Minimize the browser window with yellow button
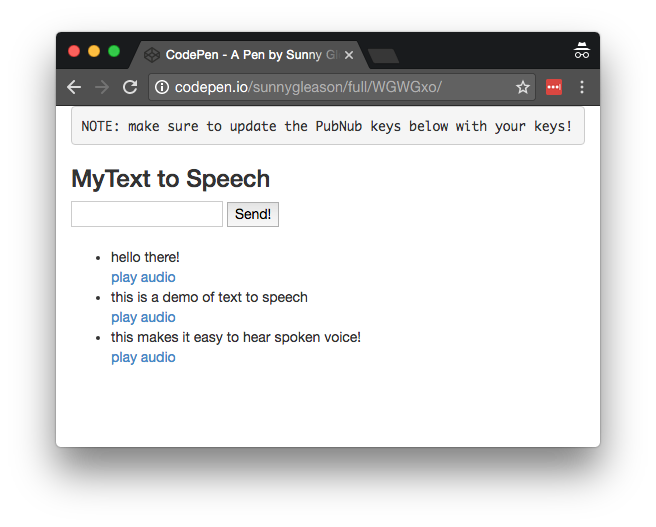 94,51
